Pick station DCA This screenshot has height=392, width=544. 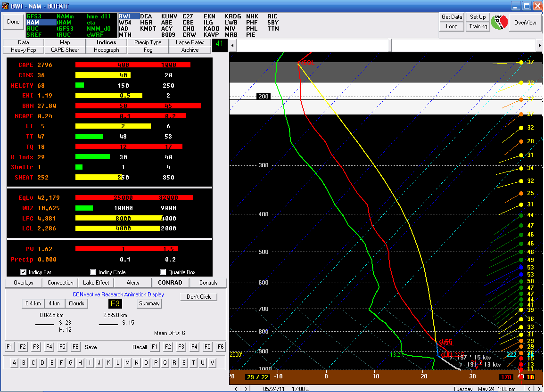click(x=146, y=16)
